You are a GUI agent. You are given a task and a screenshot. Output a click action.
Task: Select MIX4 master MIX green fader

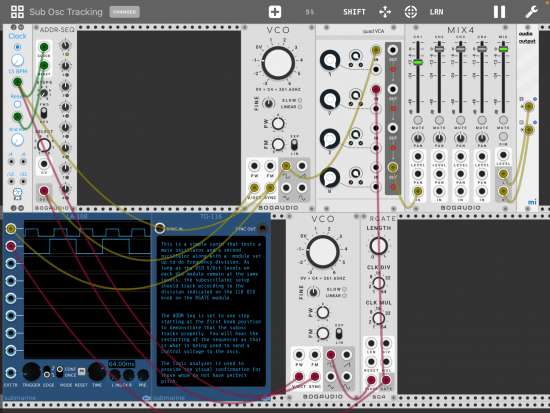tap(503, 49)
